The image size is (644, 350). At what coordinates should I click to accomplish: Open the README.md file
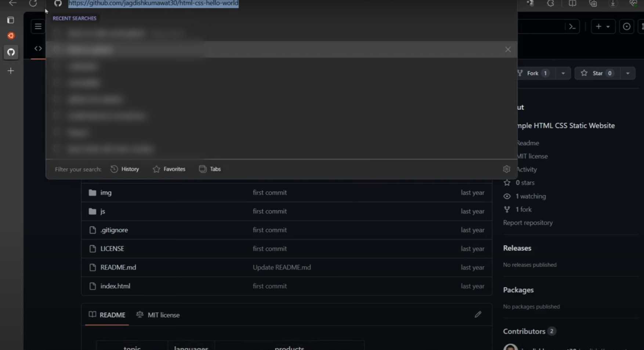pyautogui.click(x=118, y=267)
